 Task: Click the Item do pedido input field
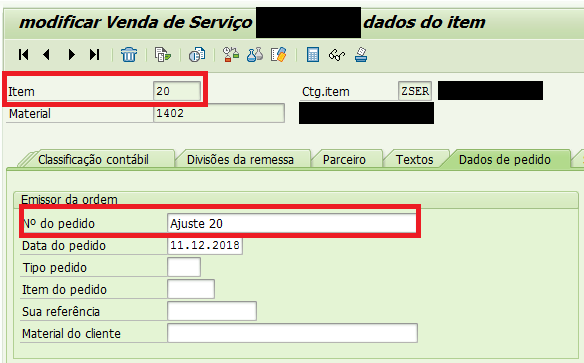pyautogui.click(x=191, y=289)
